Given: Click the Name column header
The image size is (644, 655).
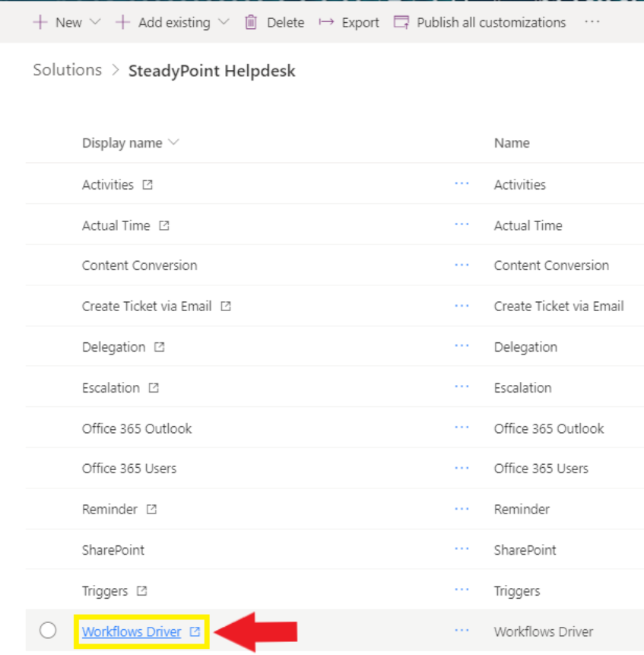Looking at the screenshot, I should [x=512, y=143].
